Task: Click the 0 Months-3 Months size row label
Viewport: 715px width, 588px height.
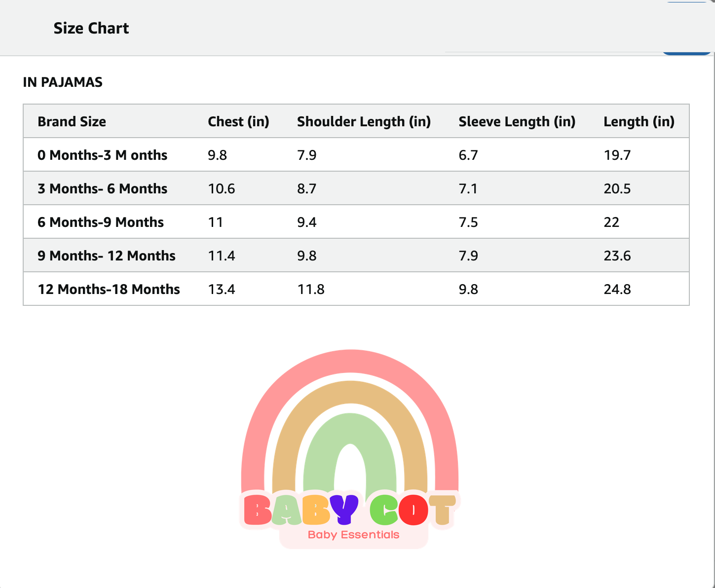Action: point(103,155)
